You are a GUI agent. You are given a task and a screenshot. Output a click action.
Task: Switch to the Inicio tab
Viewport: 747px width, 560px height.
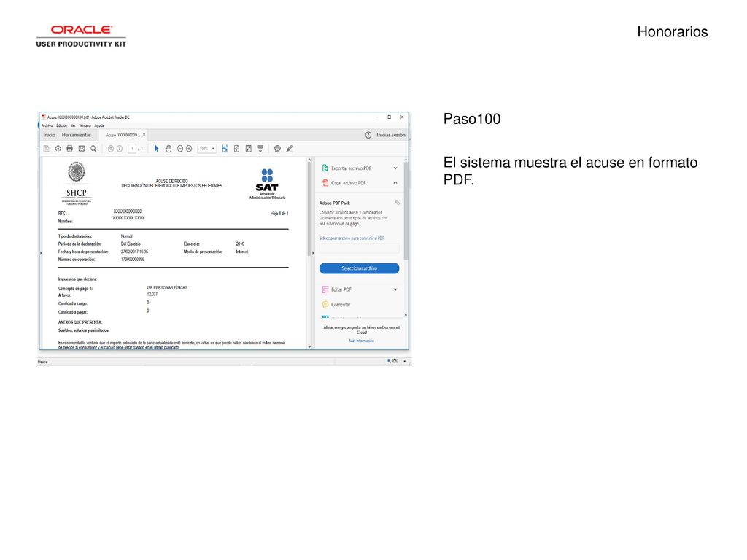click(49, 135)
